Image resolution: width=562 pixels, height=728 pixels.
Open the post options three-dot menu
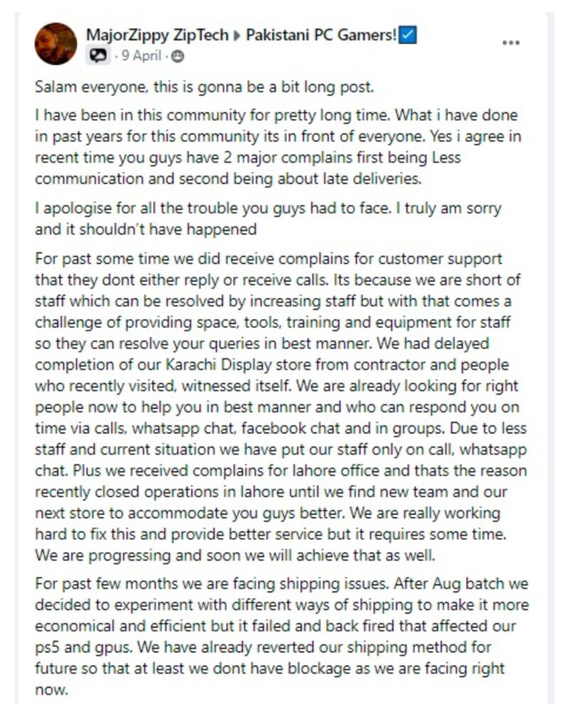point(510,43)
